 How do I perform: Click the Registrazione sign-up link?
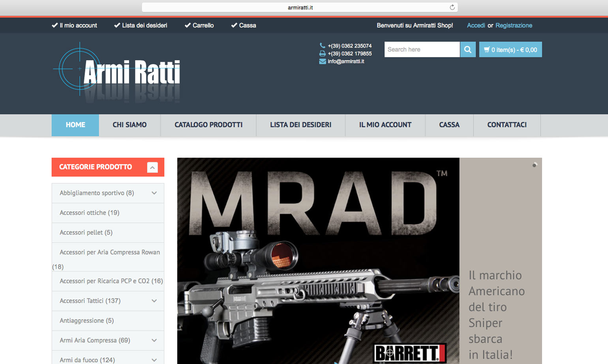514,26
